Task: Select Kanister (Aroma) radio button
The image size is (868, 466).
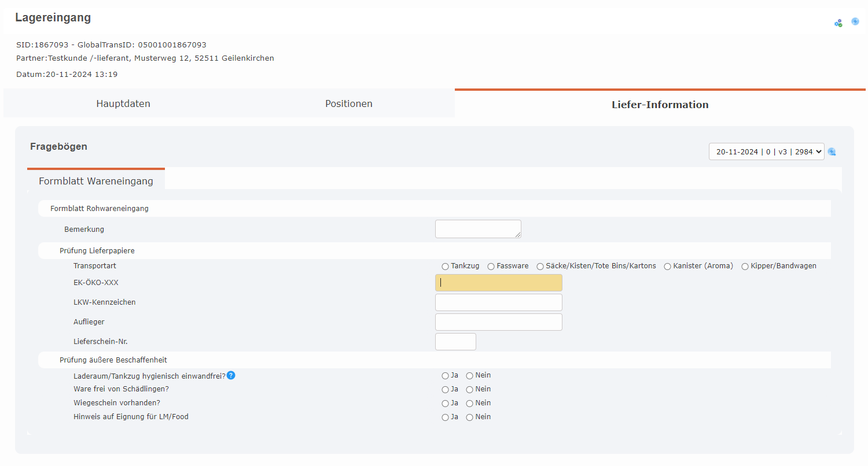Action: tap(667, 267)
